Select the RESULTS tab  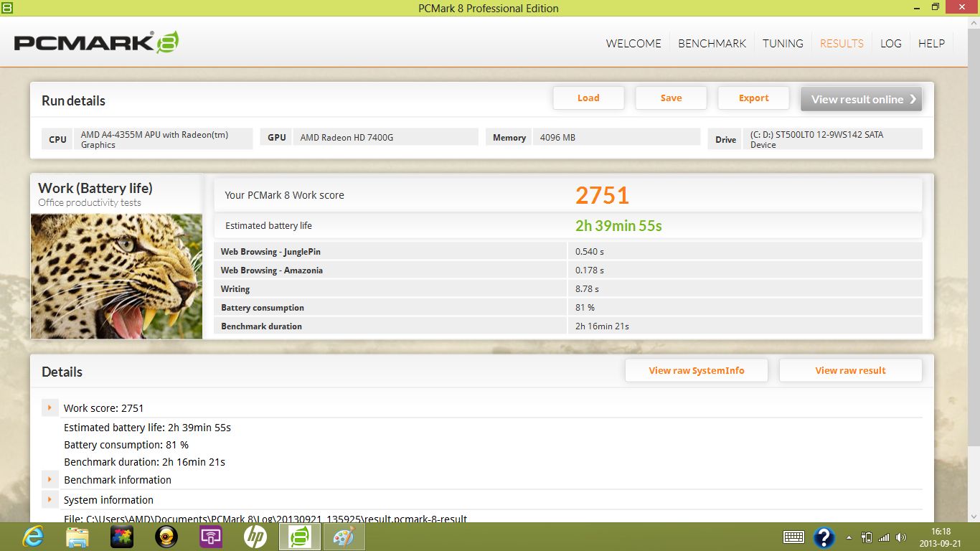pyautogui.click(x=842, y=43)
